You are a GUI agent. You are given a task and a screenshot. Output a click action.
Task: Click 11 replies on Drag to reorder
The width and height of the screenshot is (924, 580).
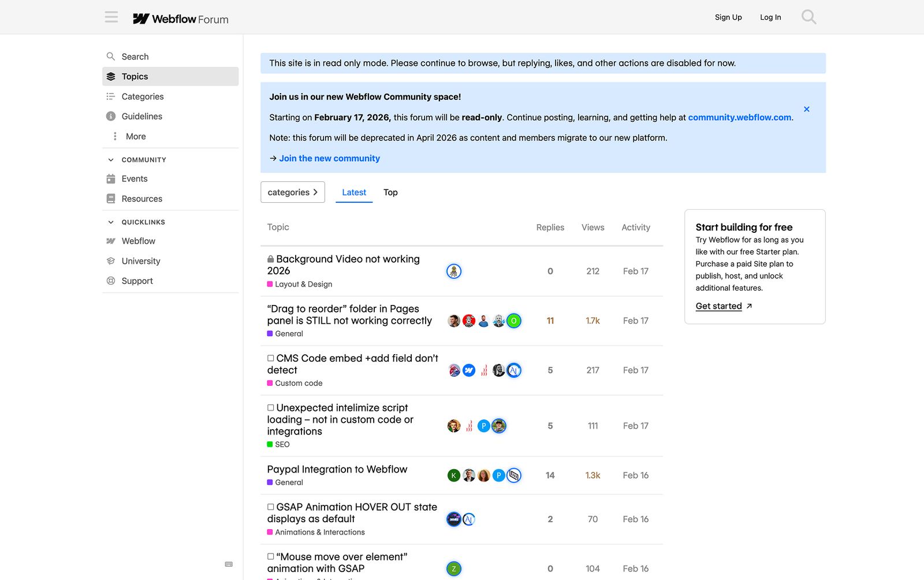(x=550, y=321)
